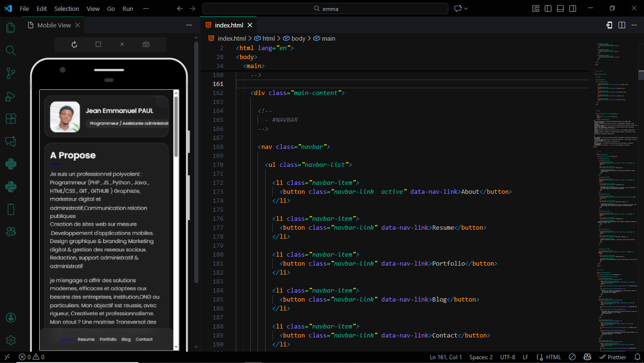This screenshot has height=363, width=644.
Task: Open Search in the activity bar
Action: click(10, 50)
